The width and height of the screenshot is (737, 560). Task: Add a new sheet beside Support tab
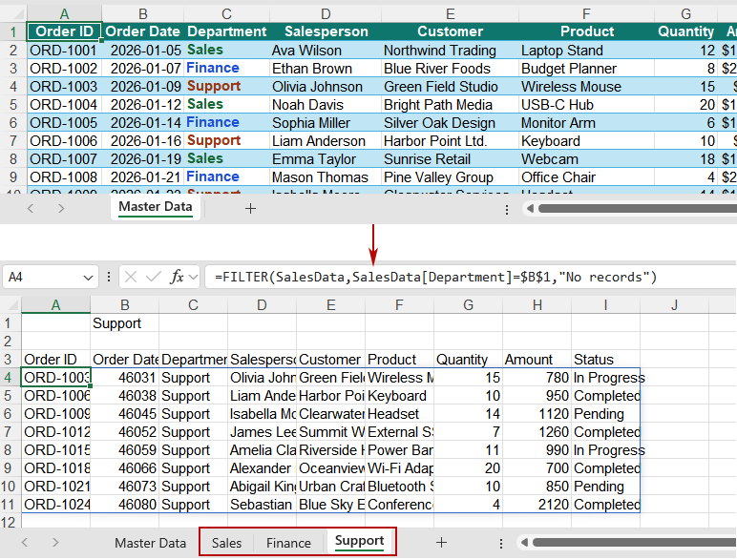tap(441, 543)
